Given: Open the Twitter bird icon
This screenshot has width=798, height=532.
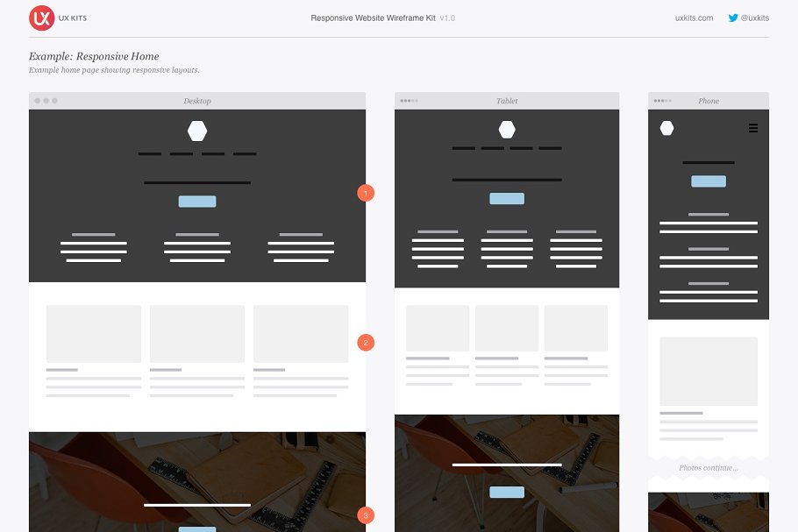Looking at the screenshot, I should pyautogui.click(x=732, y=17).
